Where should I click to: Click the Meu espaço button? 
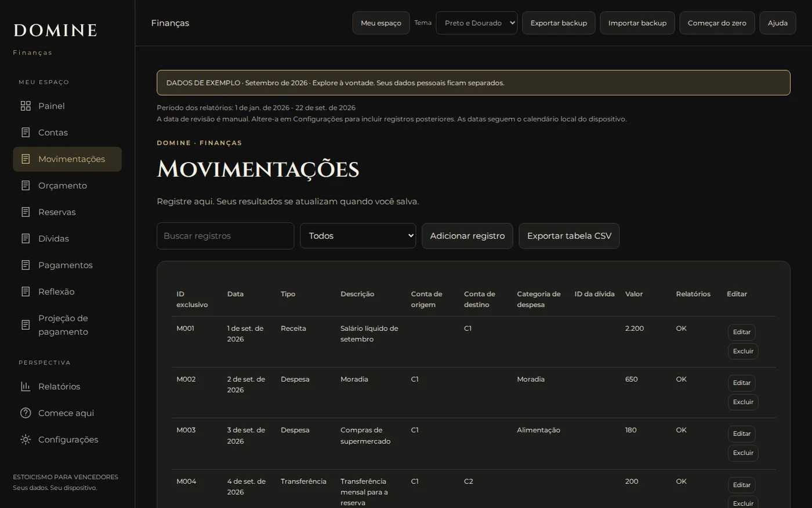(381, 23)
